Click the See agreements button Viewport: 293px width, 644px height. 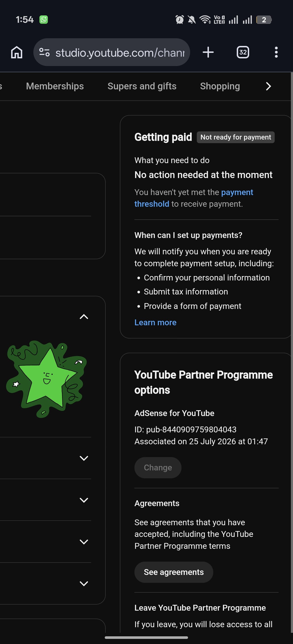pos(174,572)
